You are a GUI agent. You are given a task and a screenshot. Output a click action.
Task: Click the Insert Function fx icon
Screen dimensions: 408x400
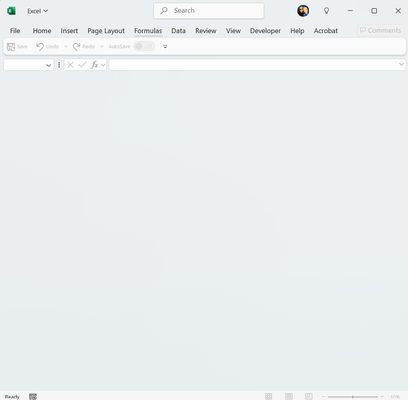(x=95, y=65)
